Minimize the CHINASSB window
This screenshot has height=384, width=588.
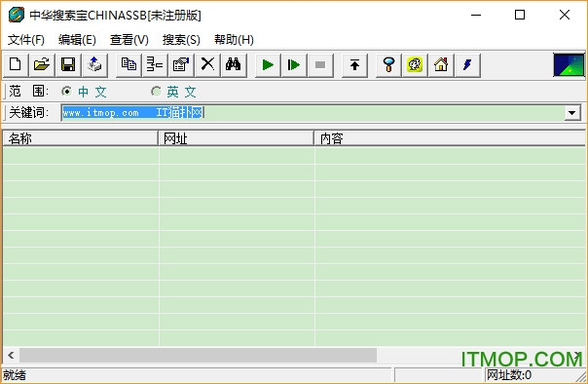[476, 15]
